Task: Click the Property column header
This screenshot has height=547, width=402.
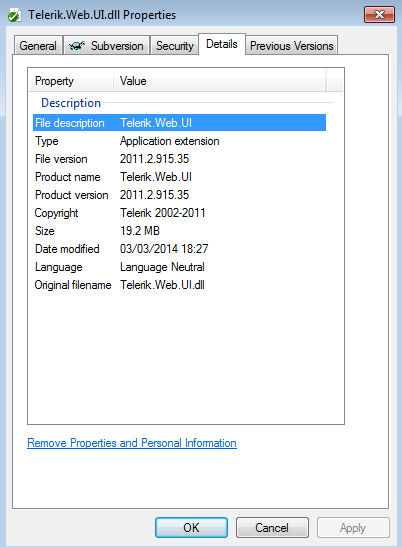Action: (71, 81)
